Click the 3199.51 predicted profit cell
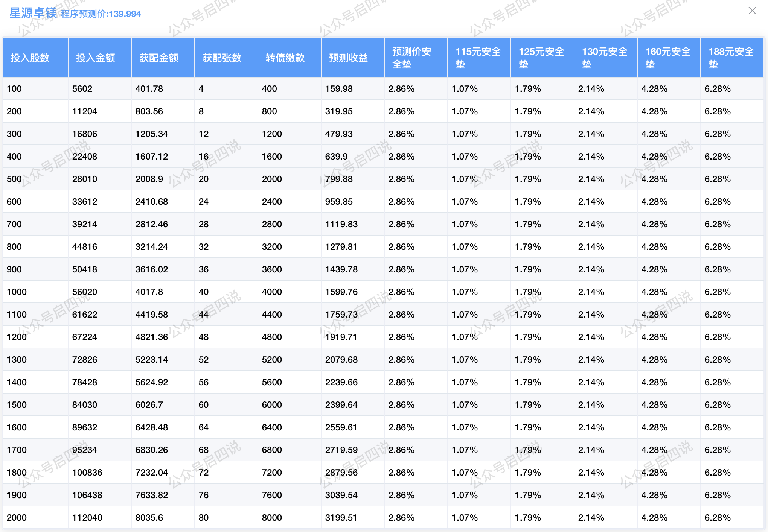The height and width of the screenshot is (532, 768). [341, 518]
